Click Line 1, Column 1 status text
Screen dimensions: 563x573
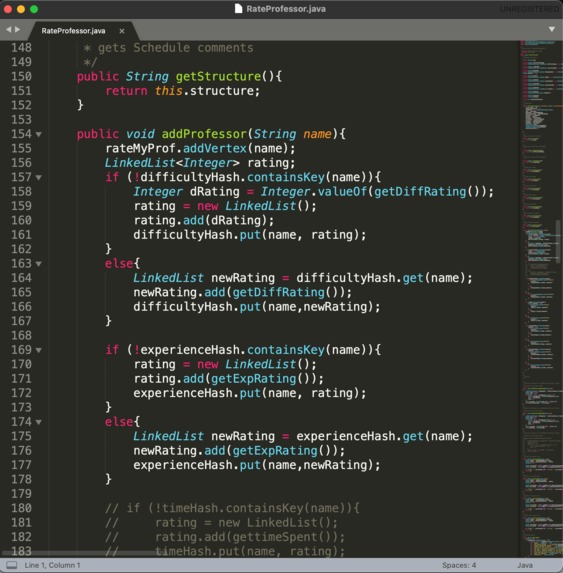coord(52,565)
